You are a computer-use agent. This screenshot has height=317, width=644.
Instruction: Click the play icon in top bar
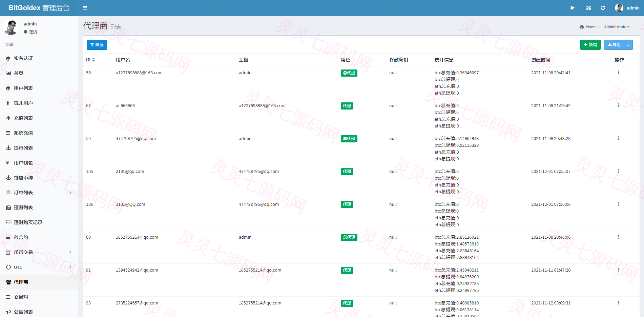tap(573, 8)
